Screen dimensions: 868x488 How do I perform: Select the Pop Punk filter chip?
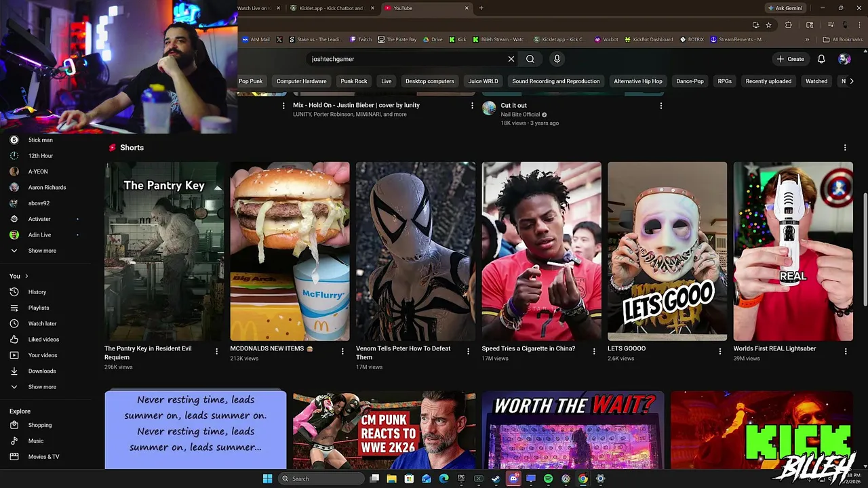tap(250, 81)
